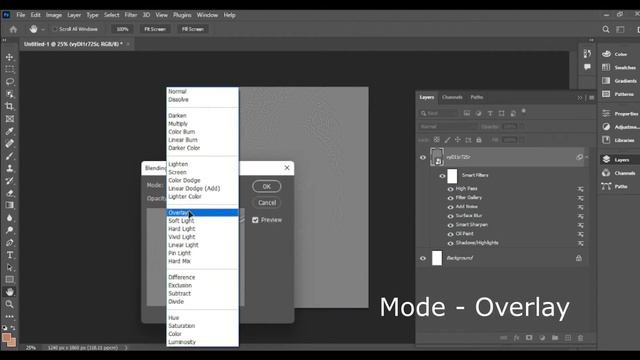The image size is (640, 360).
Task: Select the Path Selection tool
Action: point(9,267)
